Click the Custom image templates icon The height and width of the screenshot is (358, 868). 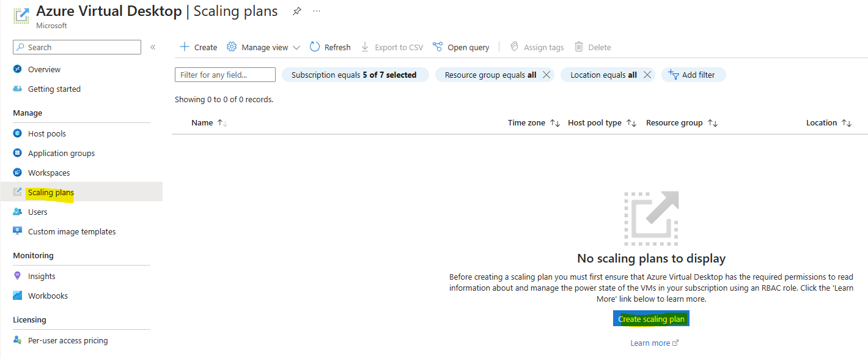(x=17, y=231)
